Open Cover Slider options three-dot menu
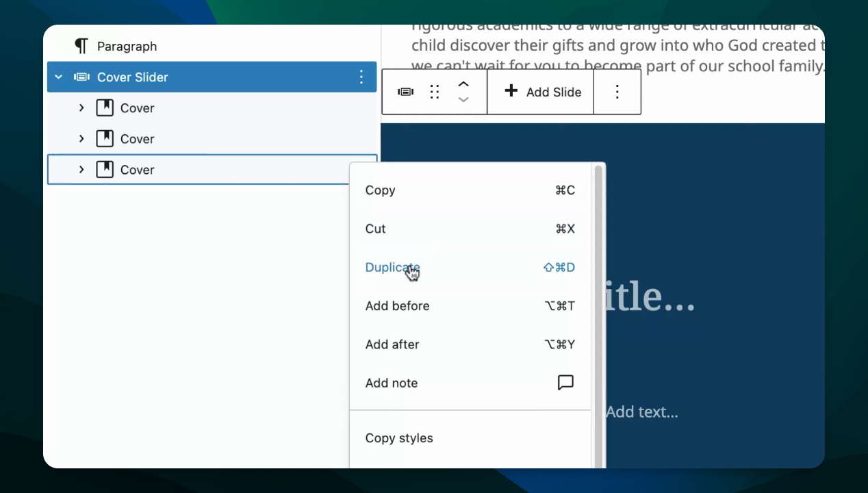868x493 pixels. click(x=361, y=77)
